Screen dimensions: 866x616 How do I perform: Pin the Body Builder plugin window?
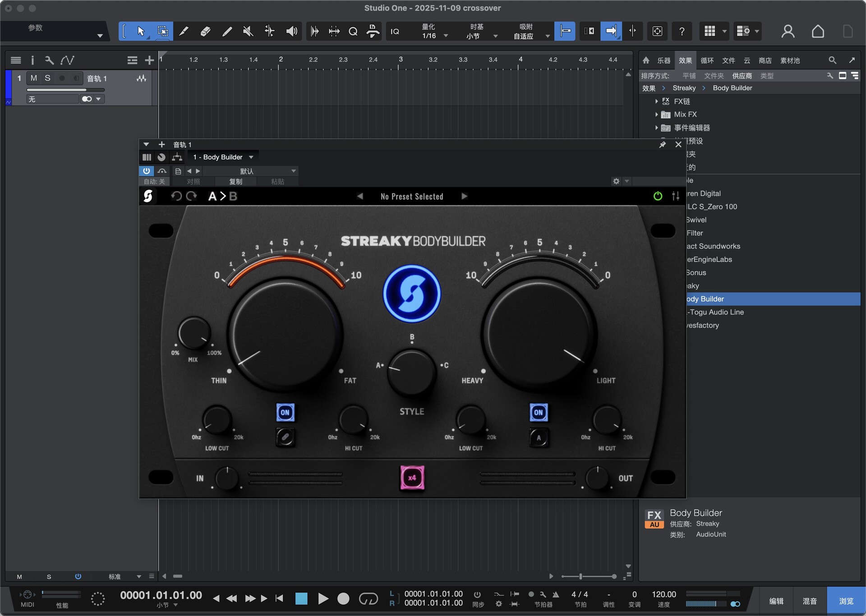[x=662, y=144]
